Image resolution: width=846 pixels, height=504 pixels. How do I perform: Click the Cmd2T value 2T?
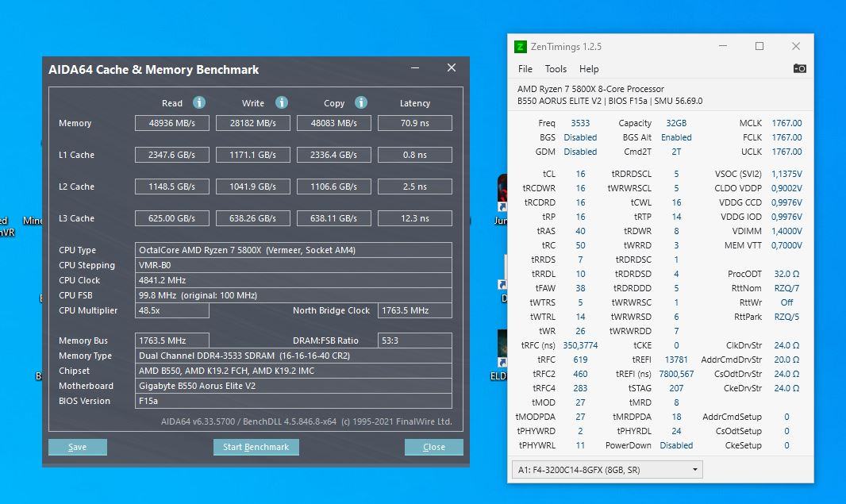pos(676,152)
